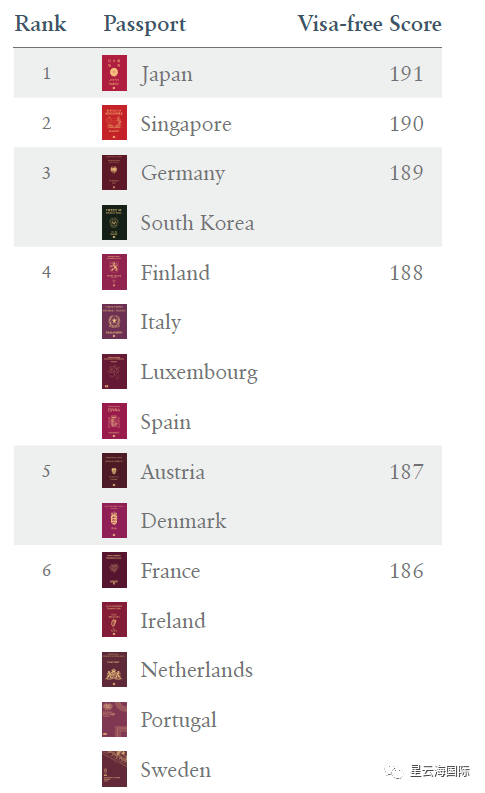
Task: Select the Austria passport cover icon
Action: [x=114, y=471]
